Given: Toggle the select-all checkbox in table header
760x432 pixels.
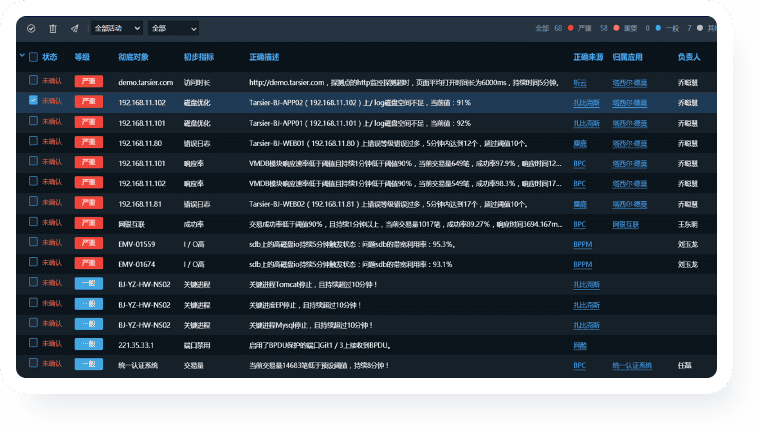Looking at the screenshot, I should [33, 57].
